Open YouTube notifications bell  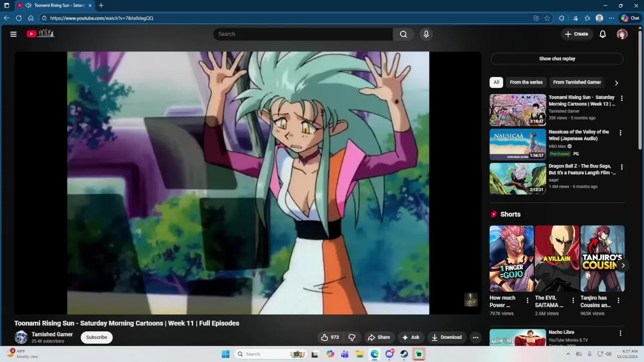point(603,34)
